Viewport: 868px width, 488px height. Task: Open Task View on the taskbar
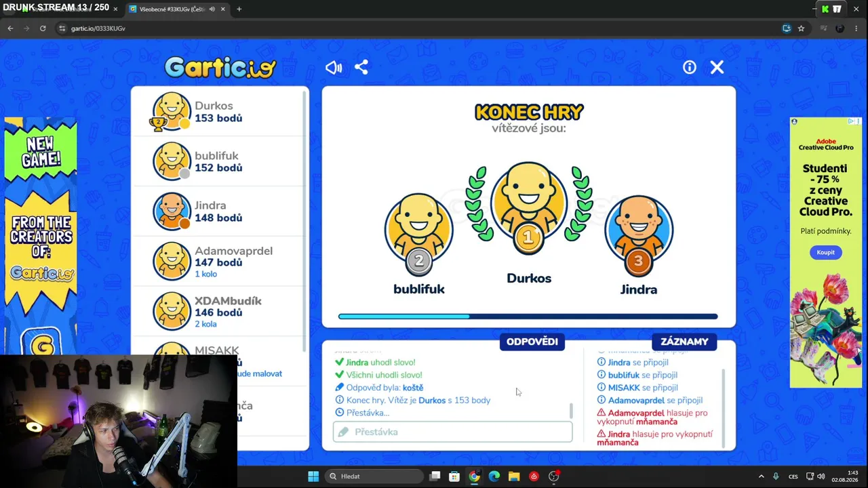[x=435, y=476]
